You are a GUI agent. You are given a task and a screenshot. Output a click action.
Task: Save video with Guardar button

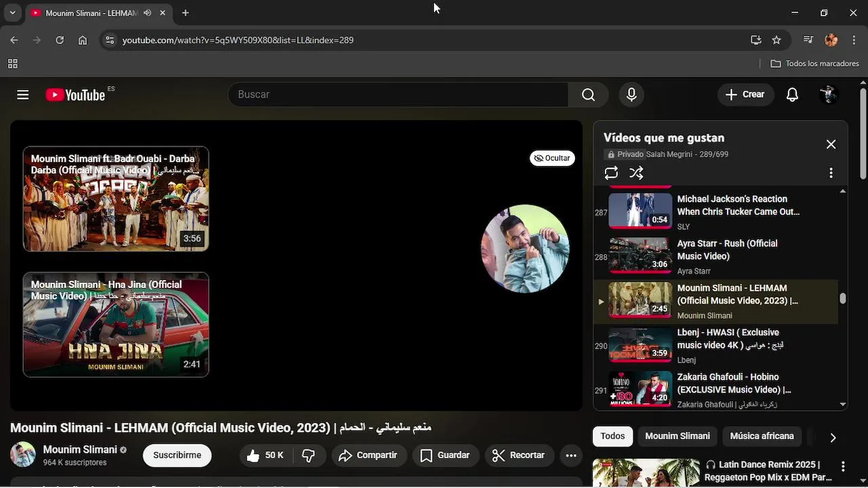coord(445,455)
